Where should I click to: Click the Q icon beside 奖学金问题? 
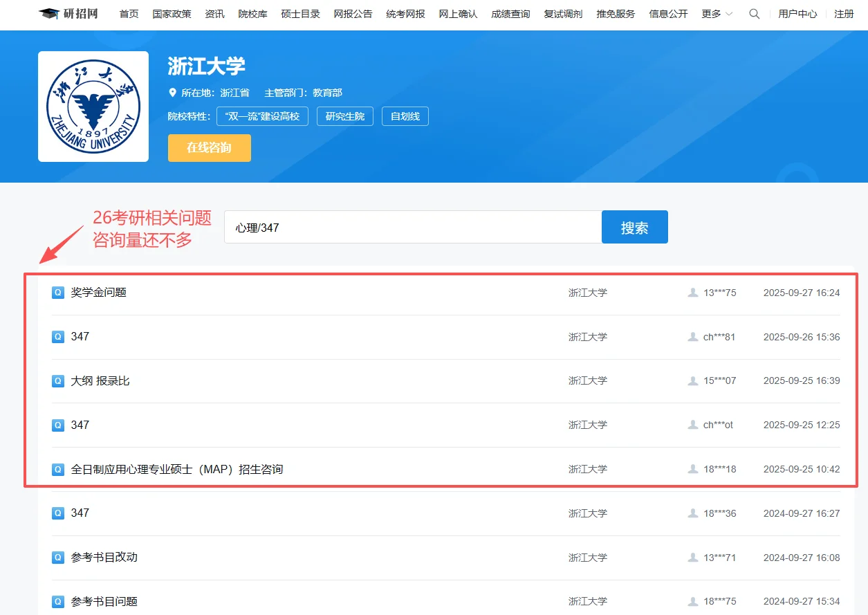pyautogui.click(x=57, y=293)
